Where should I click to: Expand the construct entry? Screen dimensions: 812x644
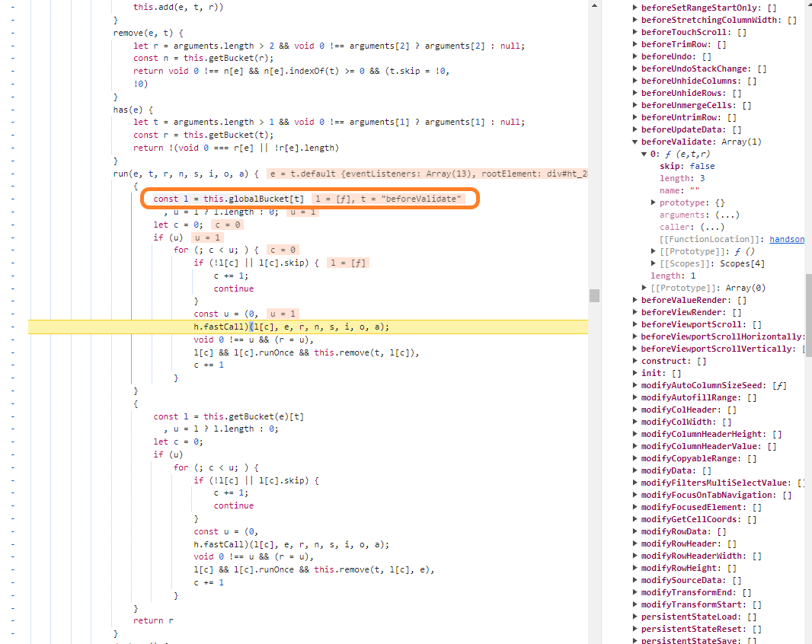click(635, 361)
